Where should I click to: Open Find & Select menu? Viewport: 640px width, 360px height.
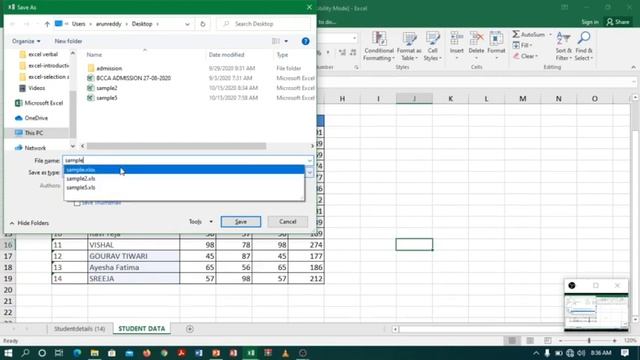tap(584, 47)
